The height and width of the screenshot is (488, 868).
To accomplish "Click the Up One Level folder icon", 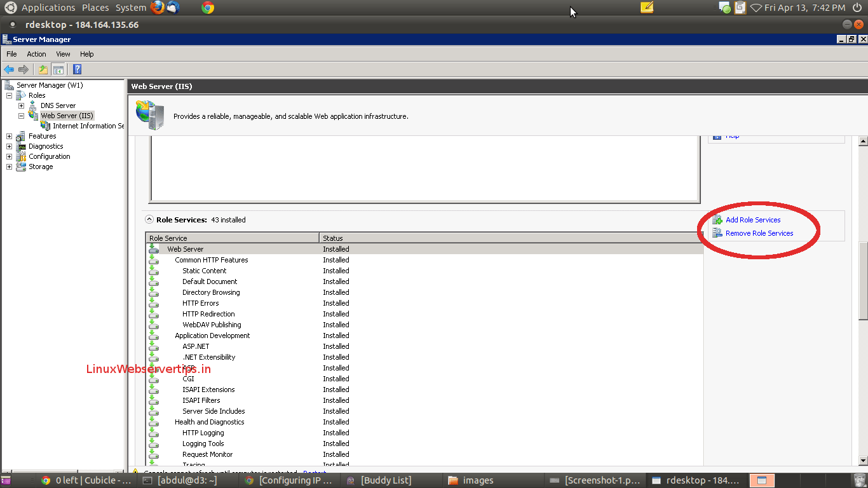I will [43, 69].
